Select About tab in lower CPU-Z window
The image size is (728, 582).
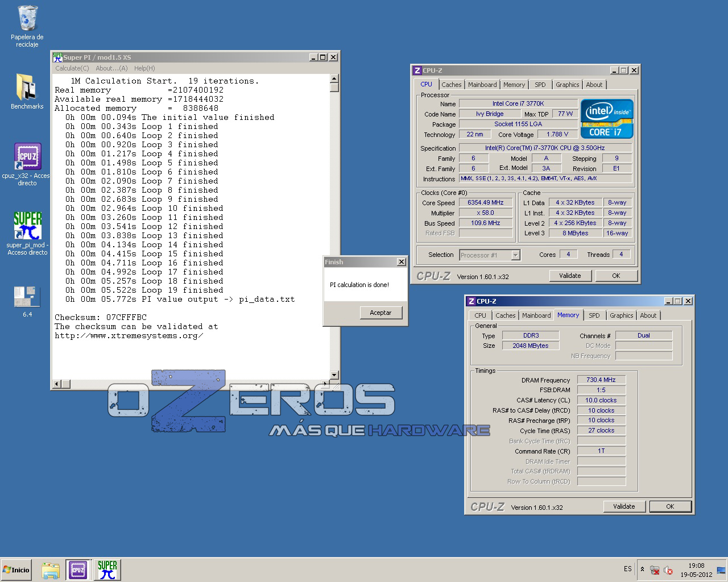648,315
